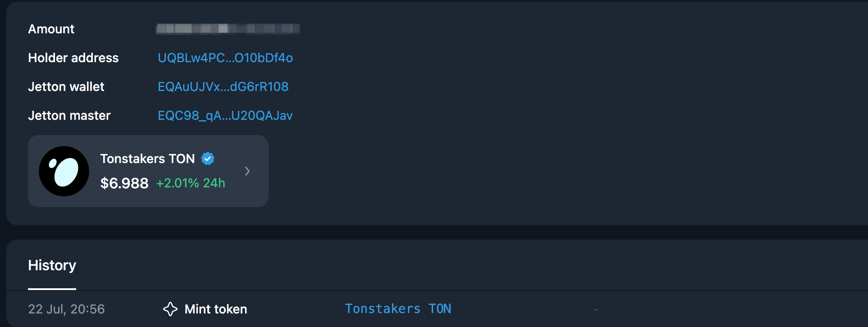The height and width of the screenshot is (327, 868).
Task: Open holder address UQBLw4PC...O10bDf4o
Action: 225,58
